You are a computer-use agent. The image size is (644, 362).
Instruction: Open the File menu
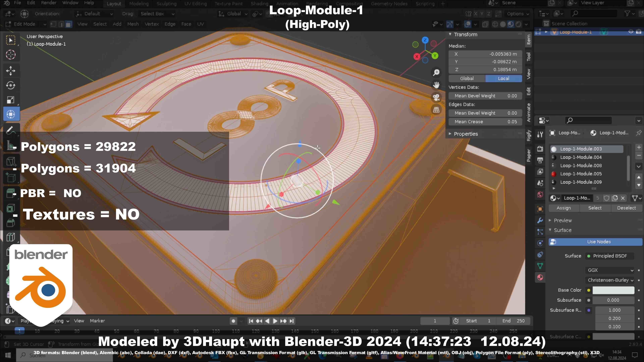17,3
